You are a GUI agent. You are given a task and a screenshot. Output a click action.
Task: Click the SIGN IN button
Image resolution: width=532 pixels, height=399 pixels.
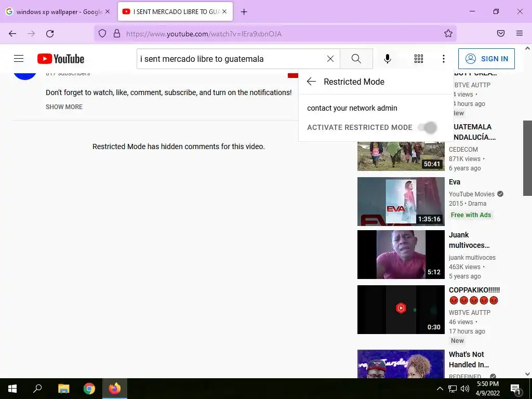[x=486, y=59]
